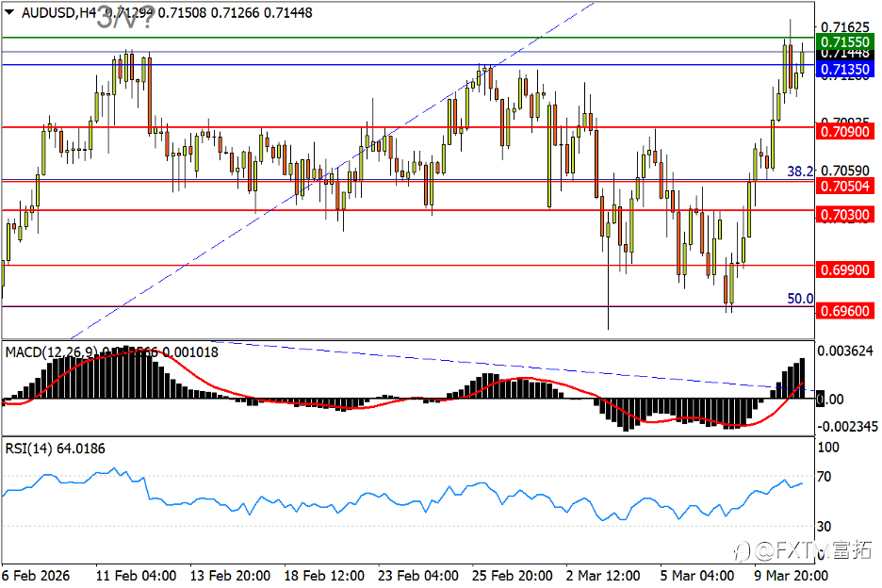The image size is (882, 588).
Task: Select the green 0.71550 price label
Action: coord(845,42)
